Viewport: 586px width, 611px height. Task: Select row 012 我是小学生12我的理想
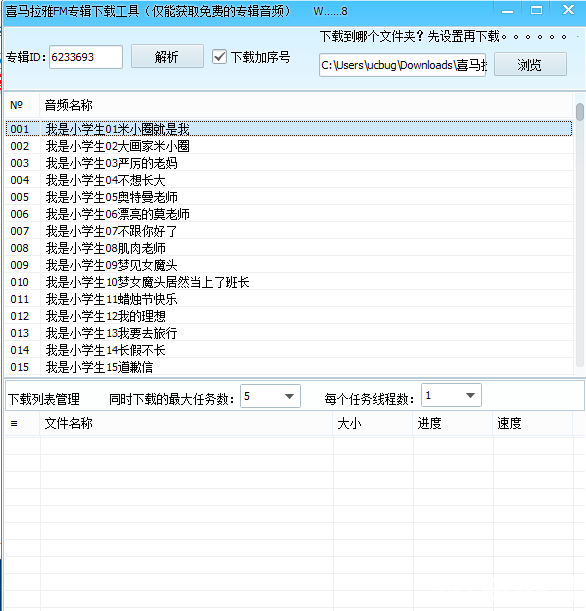point(289,316)
